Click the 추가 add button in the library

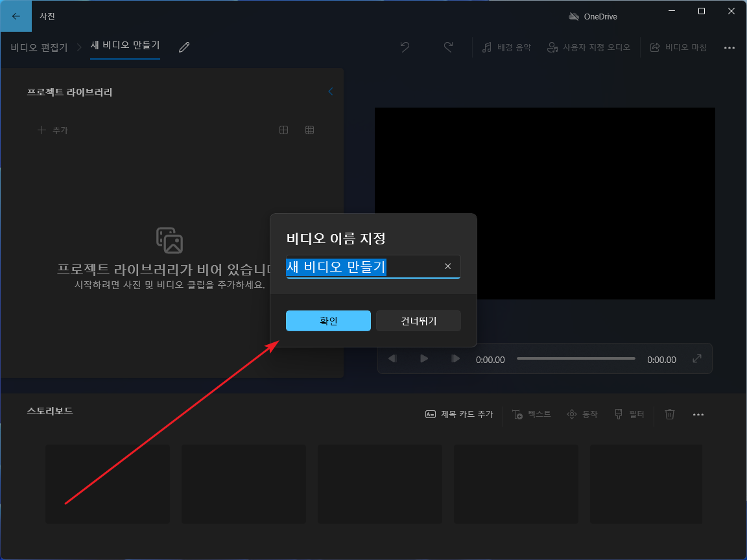(x=53, y=130)
